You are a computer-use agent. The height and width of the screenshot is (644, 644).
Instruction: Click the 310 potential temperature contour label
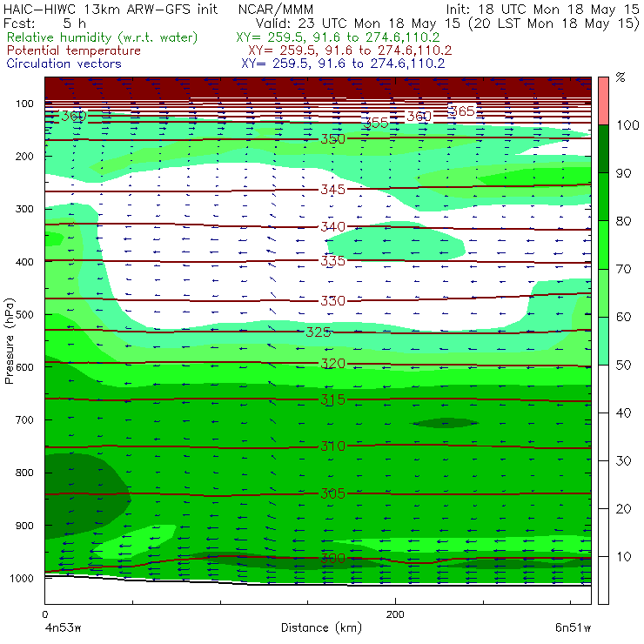332,446
